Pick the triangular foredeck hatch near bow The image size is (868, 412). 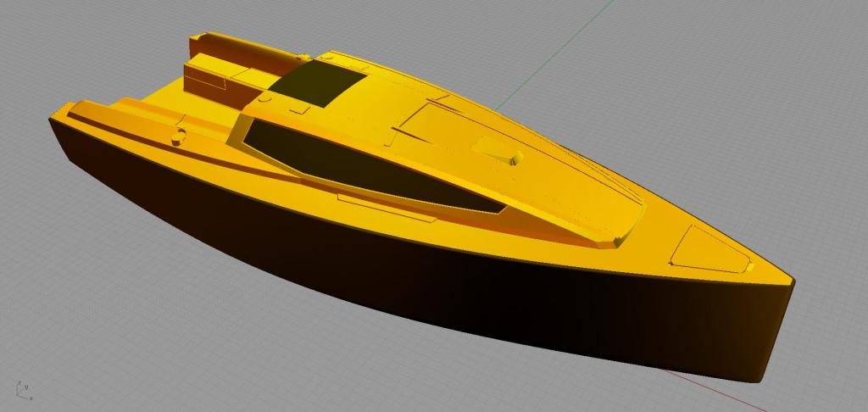click(x=711, y=251)
